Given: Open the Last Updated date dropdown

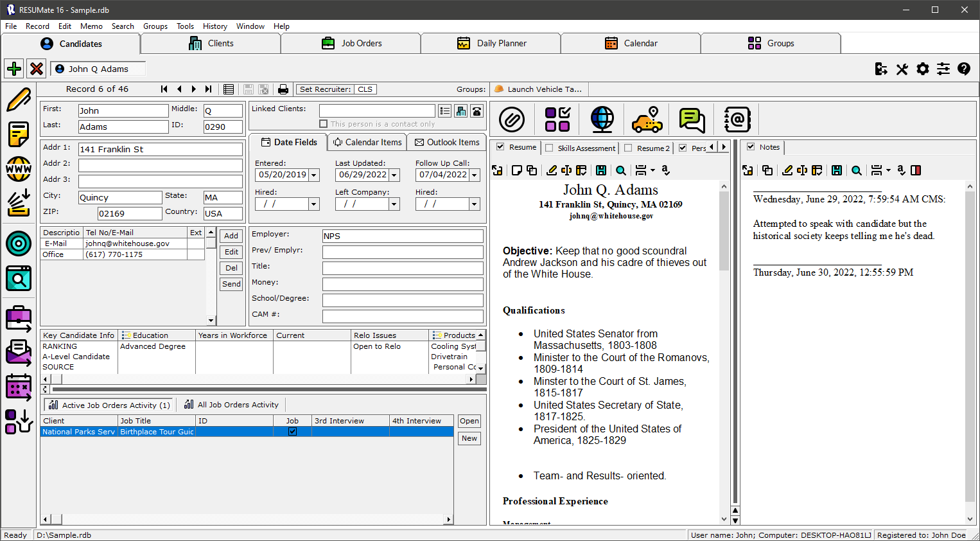Looking at the screenshot, I should tap(394, 175).
